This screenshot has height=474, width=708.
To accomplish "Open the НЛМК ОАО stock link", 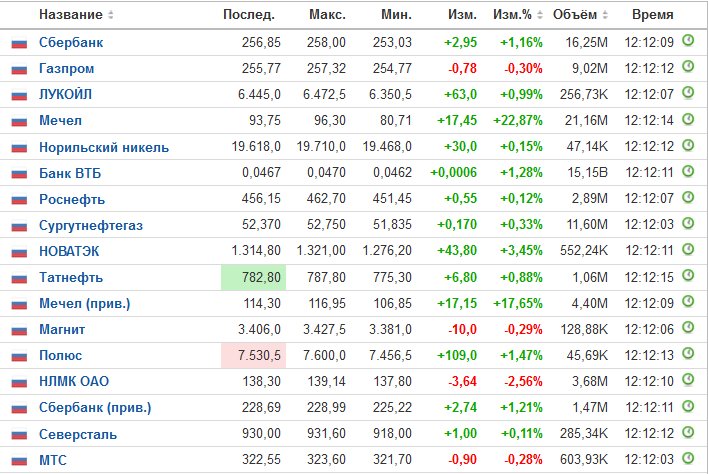I will click(74, 381).
